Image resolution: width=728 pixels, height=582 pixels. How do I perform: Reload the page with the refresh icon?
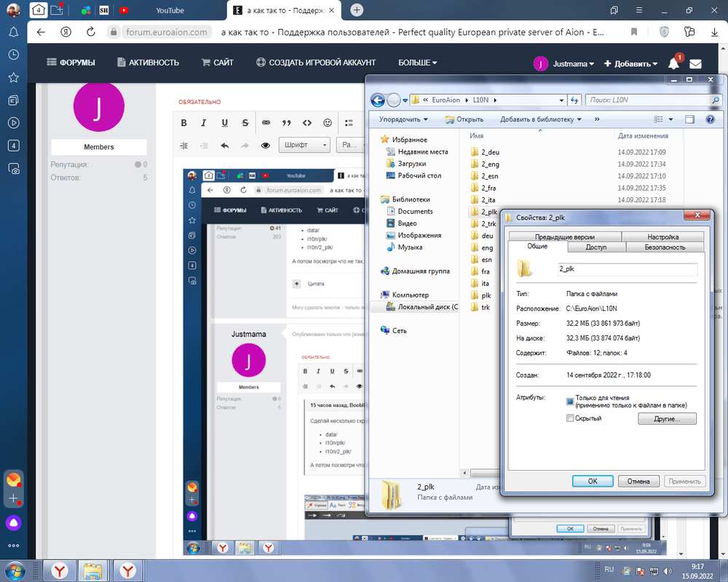(91, 32)
